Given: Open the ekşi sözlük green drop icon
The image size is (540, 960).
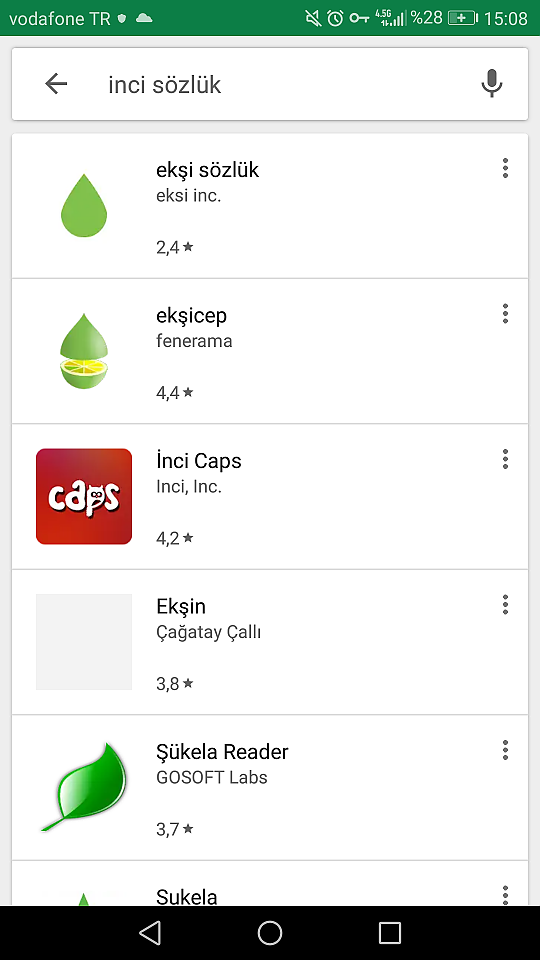Looking at the screenshot, I should pos(84,206).
